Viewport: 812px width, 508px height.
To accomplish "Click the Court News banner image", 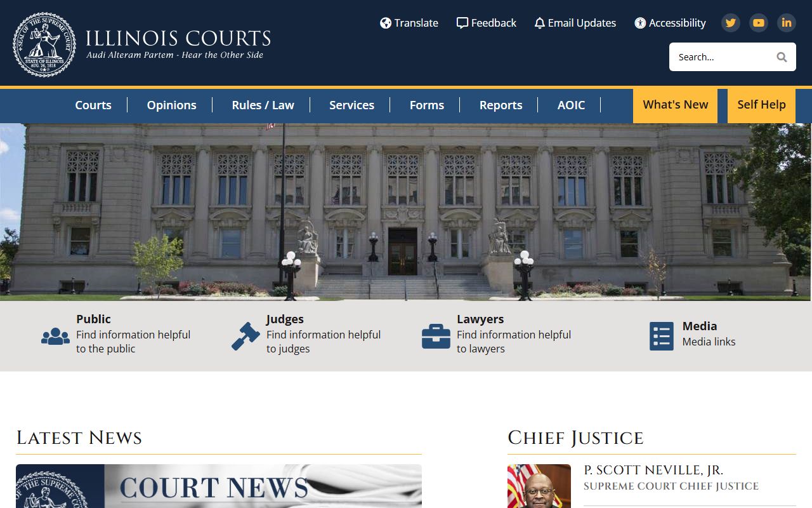I will (219, 486).
